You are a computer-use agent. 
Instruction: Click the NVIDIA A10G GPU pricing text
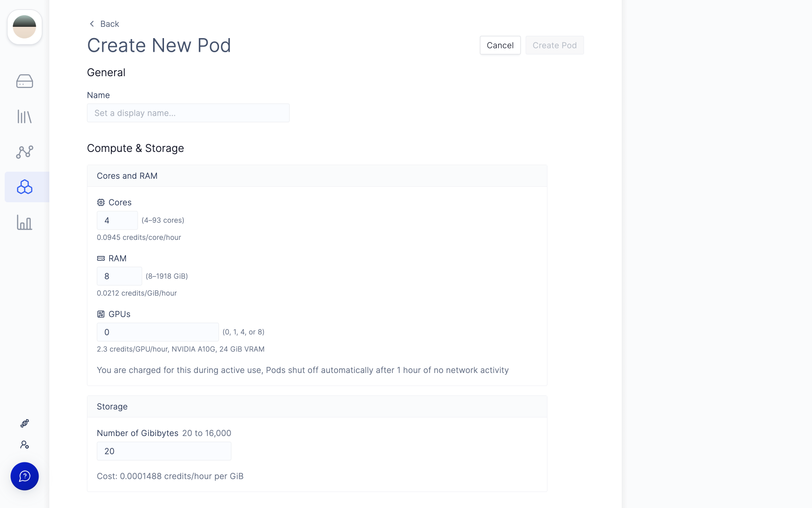pos(181,349)
